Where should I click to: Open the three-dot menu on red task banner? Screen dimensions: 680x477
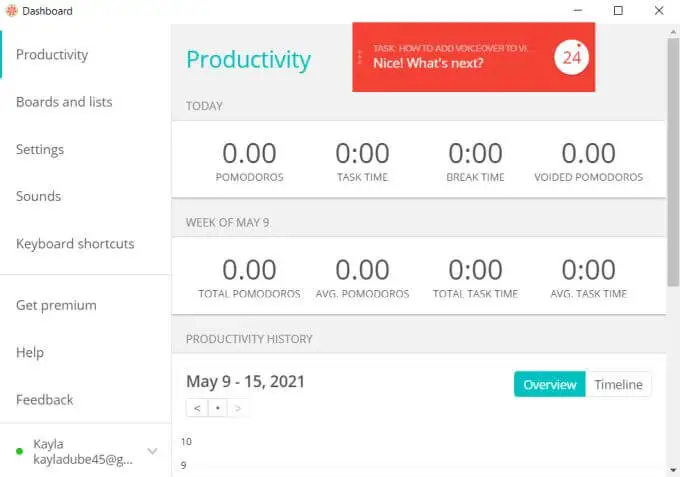pos(360,57)
